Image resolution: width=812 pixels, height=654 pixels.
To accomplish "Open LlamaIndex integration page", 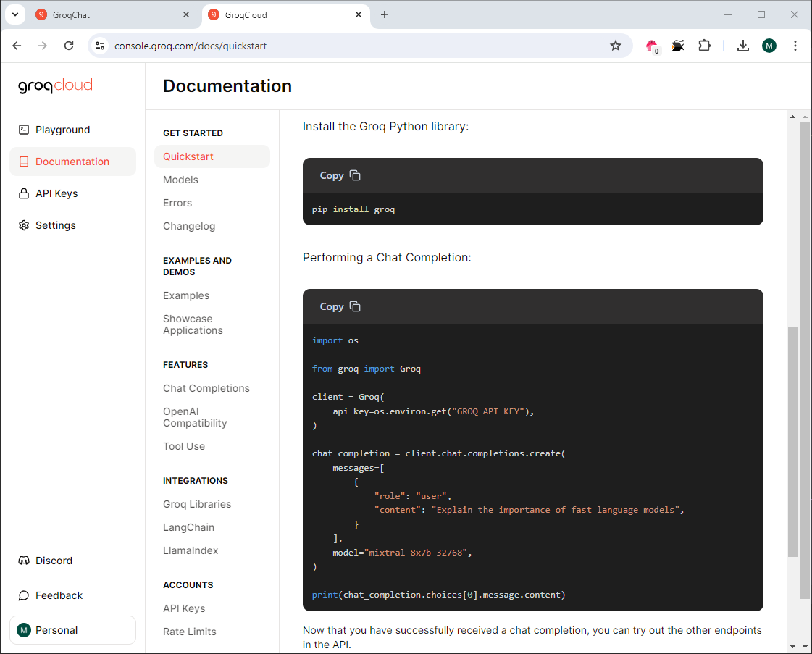I will (191, 550).
